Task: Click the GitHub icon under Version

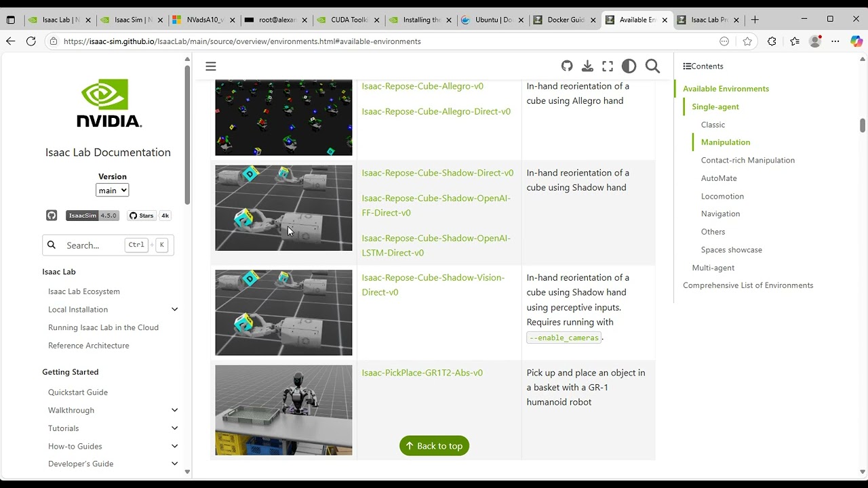Action: tap(52, 216)
